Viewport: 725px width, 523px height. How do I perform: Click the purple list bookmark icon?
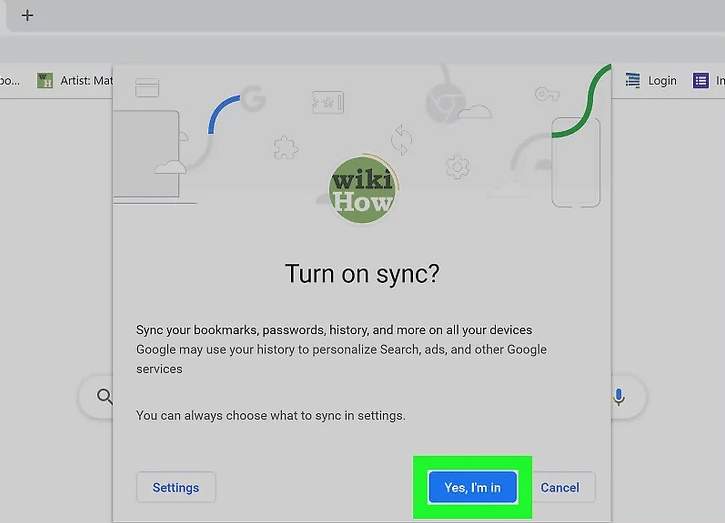[700, 80]
